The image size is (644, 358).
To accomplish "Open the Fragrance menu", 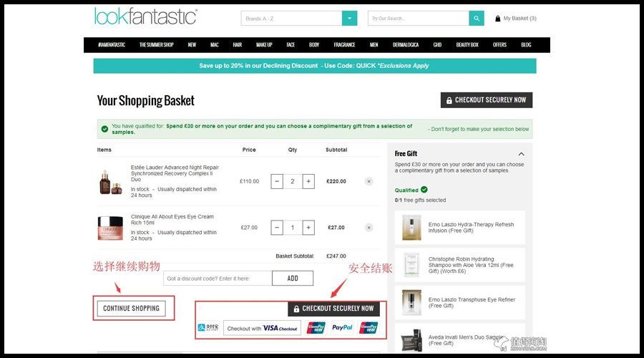I will pos(344,45).
